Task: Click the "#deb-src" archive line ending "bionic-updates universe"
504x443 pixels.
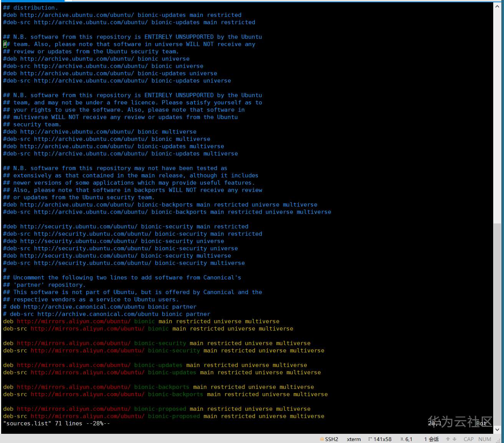Action: [117, 81]
